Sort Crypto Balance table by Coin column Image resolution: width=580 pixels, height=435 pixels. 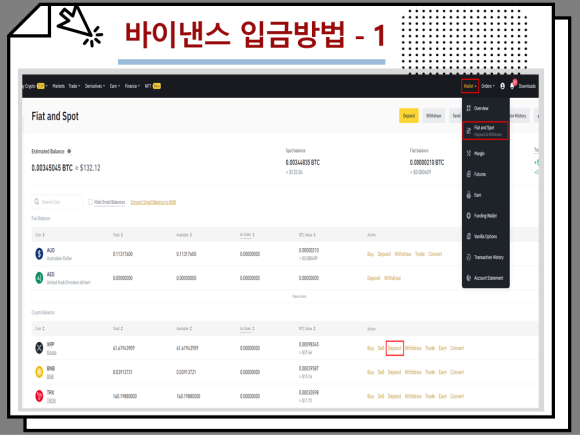(40, 328)
